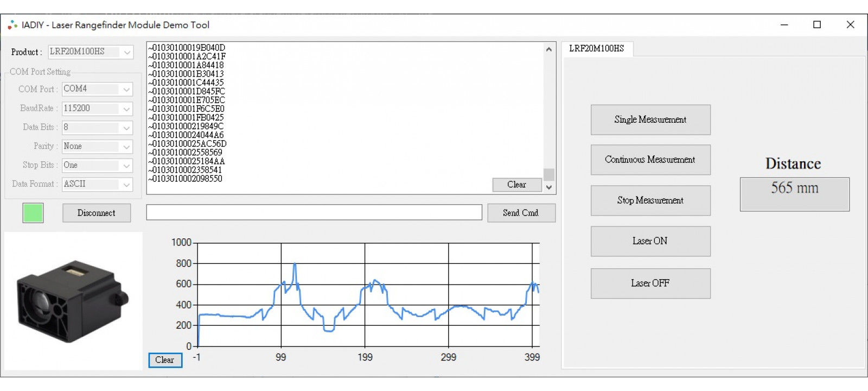Click the command input text field

tap(314, 212)
